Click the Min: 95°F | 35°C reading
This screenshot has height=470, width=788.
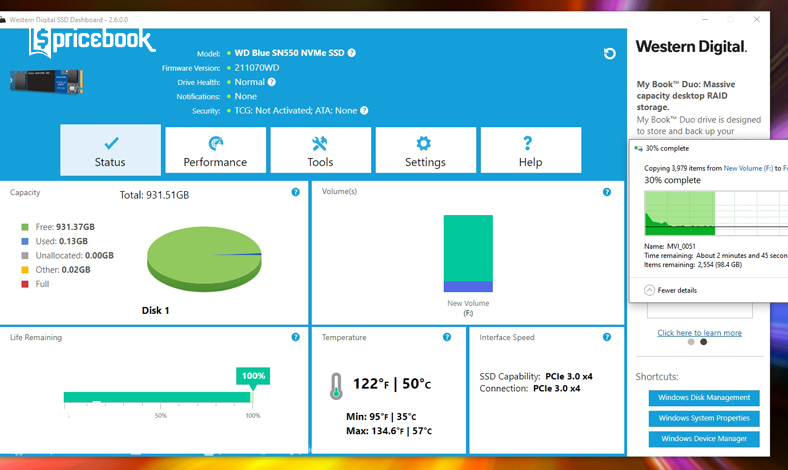(x=381, y=417)
